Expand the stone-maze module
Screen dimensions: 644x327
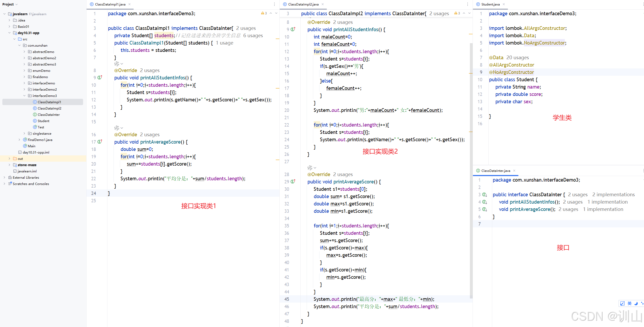point(9,165)
